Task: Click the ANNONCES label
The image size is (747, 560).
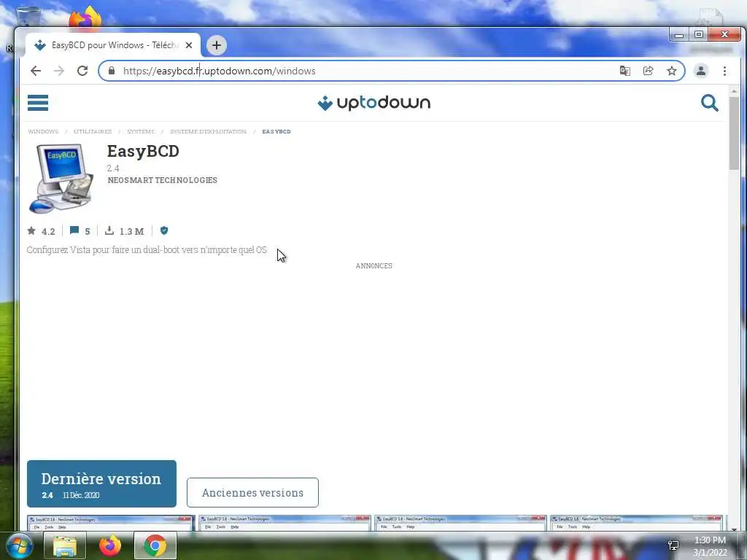Action: (x=374, y=265)
